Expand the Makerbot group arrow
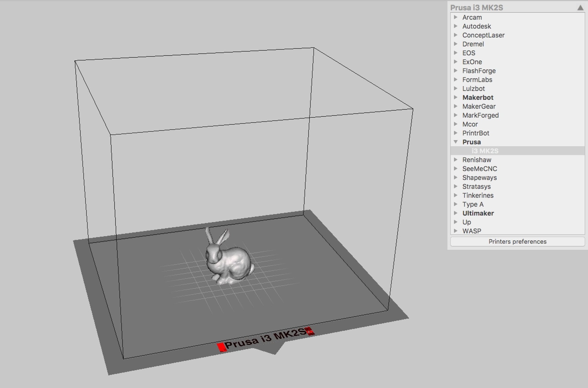 click(x=455, y=97)
